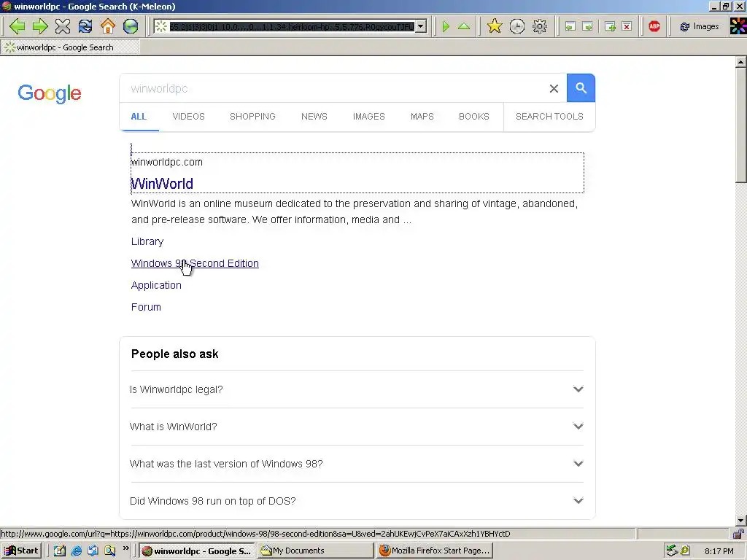The width and height of the screenshot is (747, 560).
Task: Open the home page via house icon
Action: coord(108,26)
